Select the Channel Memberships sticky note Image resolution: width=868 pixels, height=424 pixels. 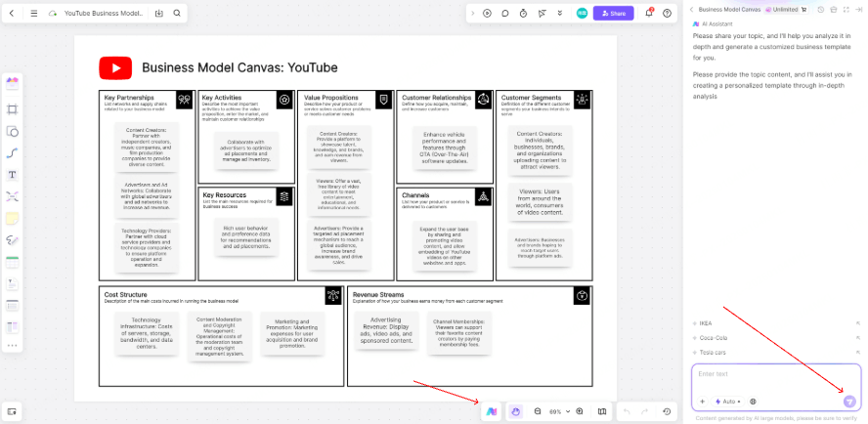point(458,333)
